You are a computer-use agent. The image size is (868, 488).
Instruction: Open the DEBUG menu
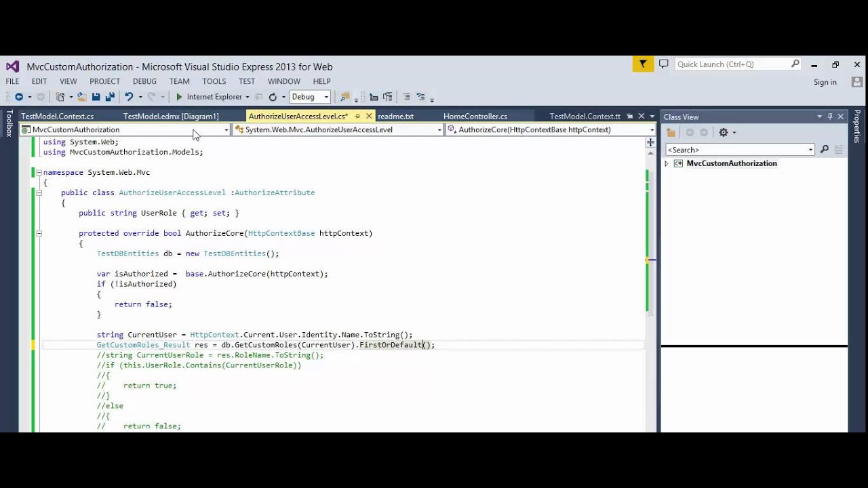(144, 81)
